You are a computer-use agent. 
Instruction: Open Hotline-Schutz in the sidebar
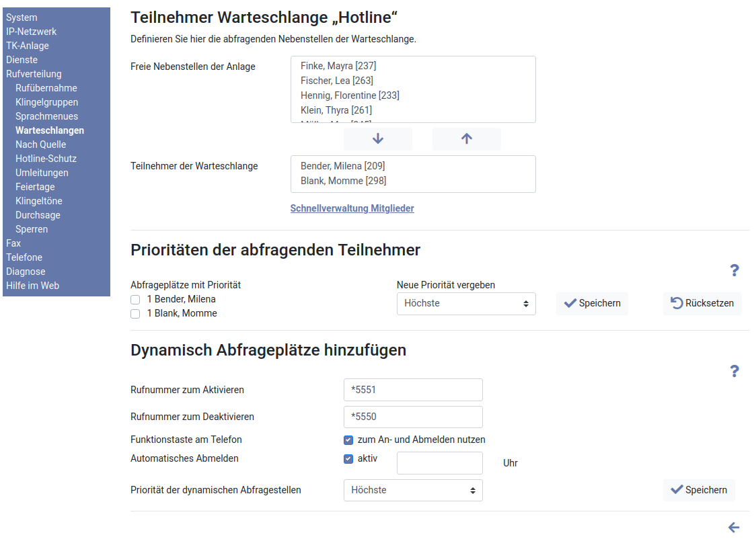46,159
